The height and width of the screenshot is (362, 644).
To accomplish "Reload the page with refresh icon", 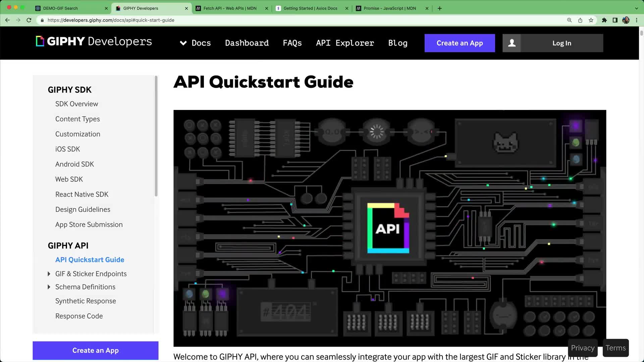I will [29, 20].
